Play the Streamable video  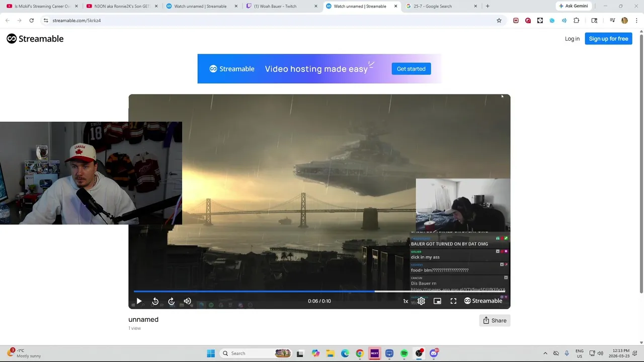139,301
